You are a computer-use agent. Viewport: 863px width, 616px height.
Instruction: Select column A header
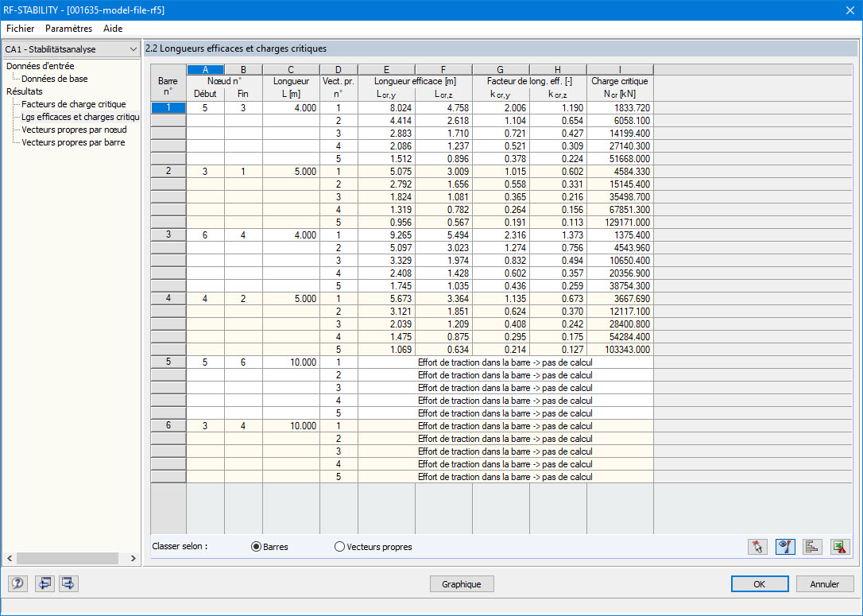(205, 69)
